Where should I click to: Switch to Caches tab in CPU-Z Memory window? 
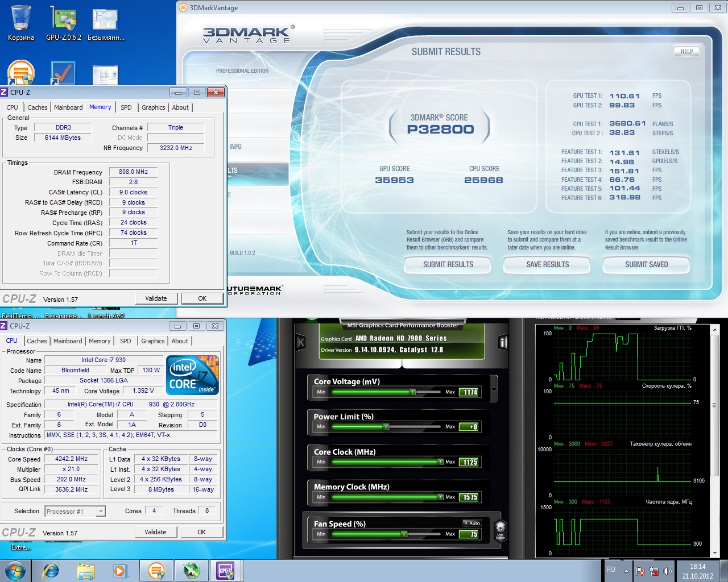tap(38, 107)
